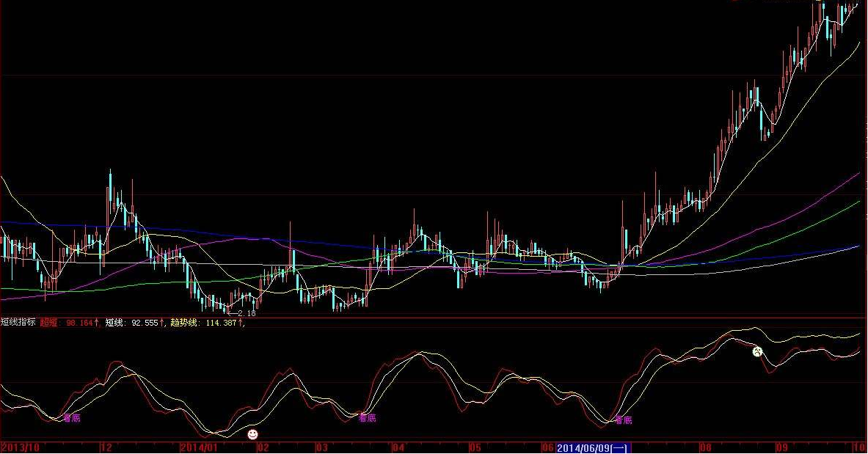This screenshot has height=454, width=868.
Task: Click the 短线指标 indicator name label
Action: [18, 322]
